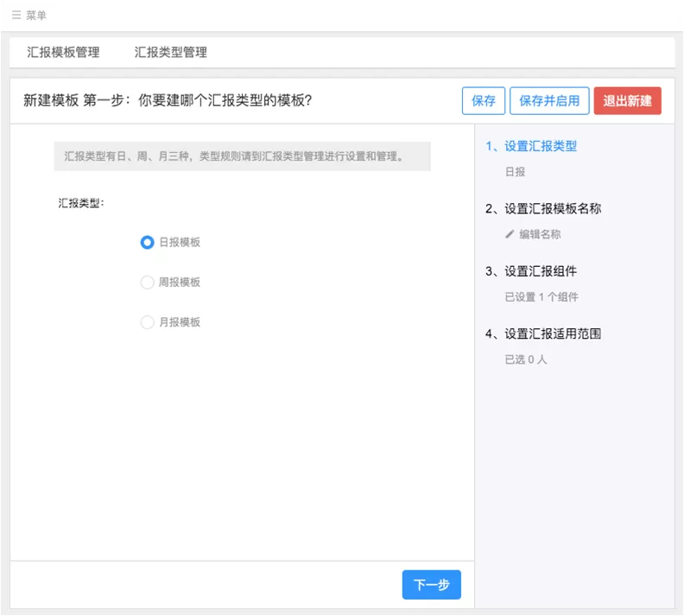Switch to the 汇报模板管理 tab
The height and width of the screenshot is (616, 684).
click(63, 53)
